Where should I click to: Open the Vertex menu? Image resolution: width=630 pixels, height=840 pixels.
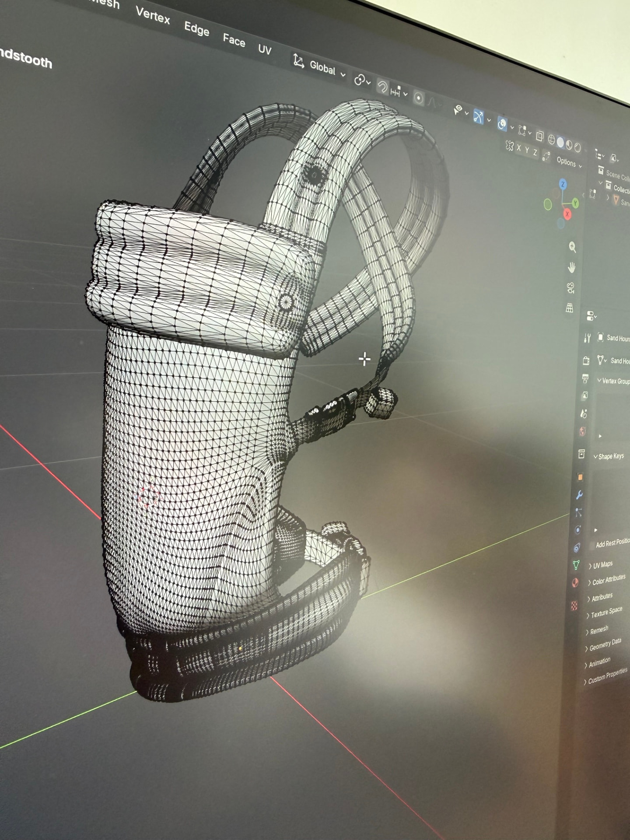pyautogui.click(x=153, y=16)
